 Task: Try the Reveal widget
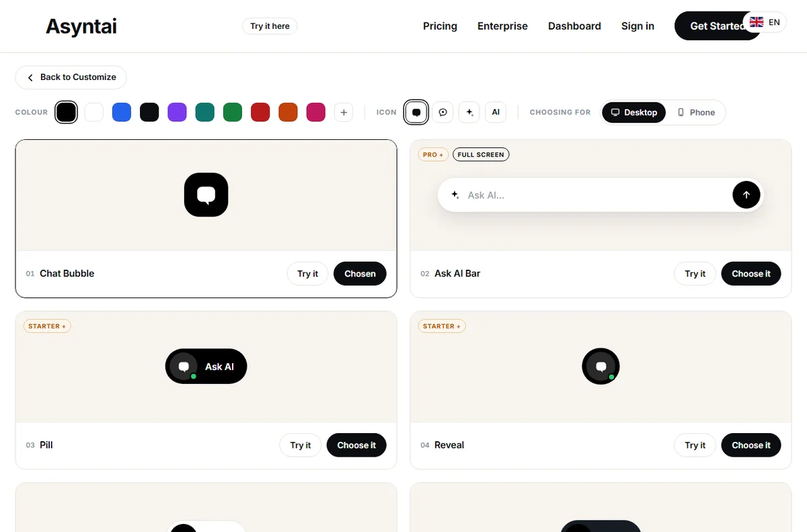pos(695,445)
